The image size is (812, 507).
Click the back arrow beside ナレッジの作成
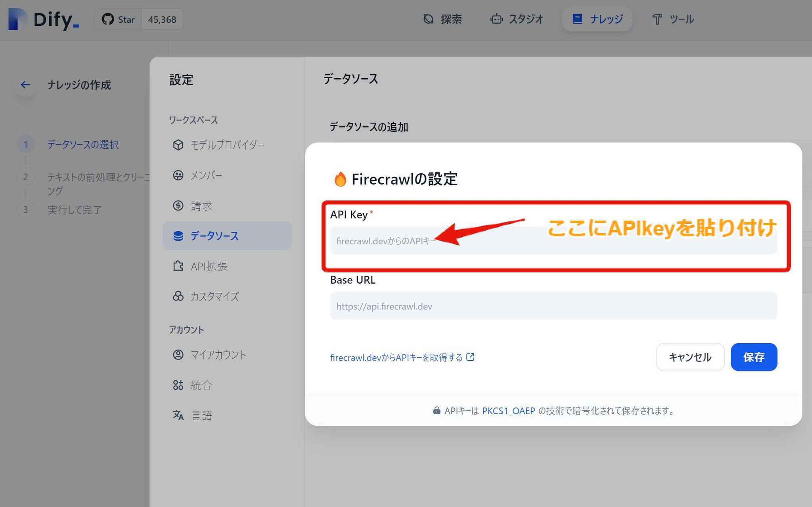click(26, 84)
